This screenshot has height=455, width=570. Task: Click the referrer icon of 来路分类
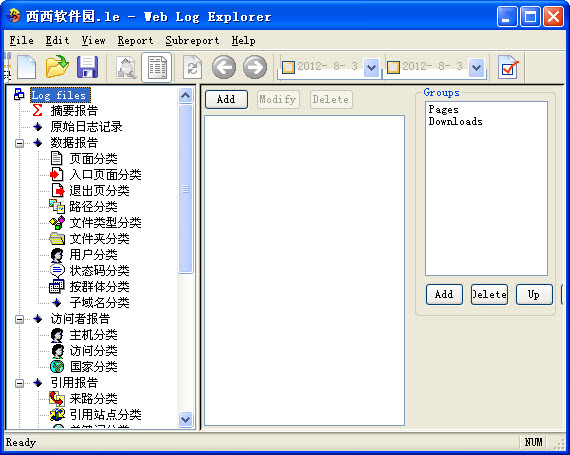pyautogui.click(x=56, y=398)
